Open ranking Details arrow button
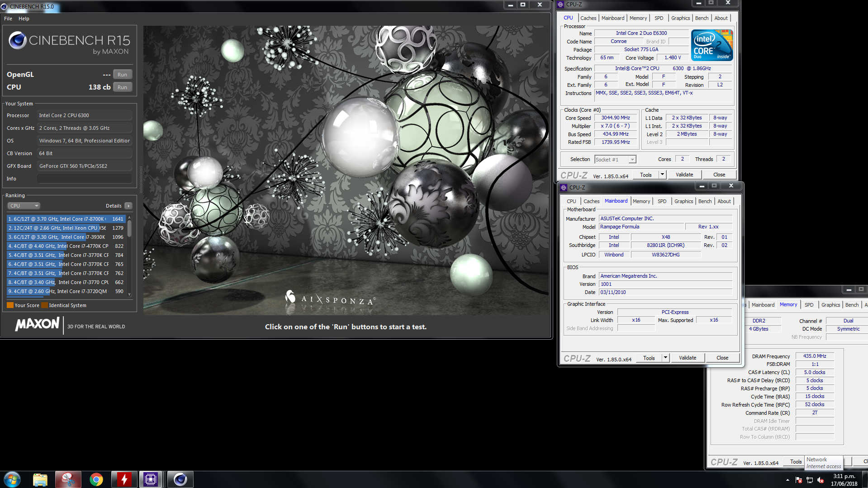 coord(128,206)
